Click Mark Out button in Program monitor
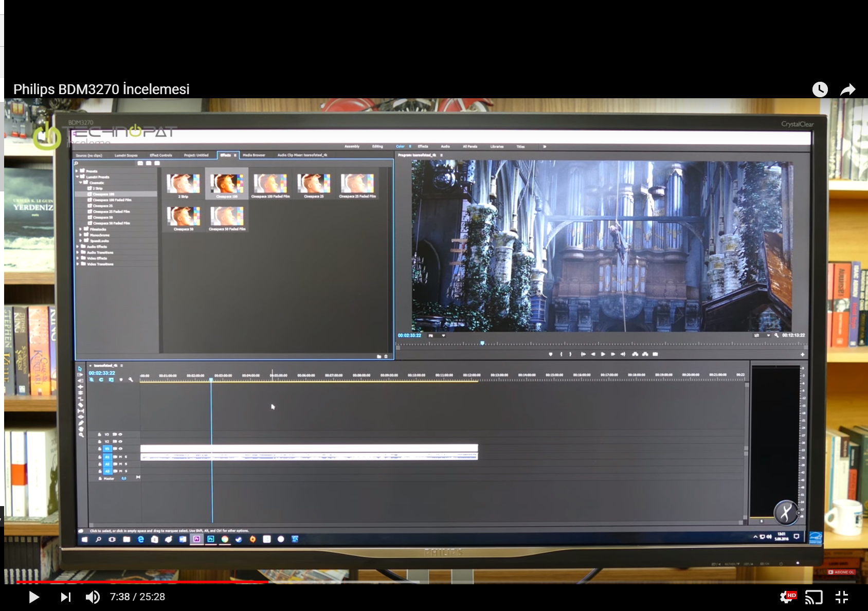868x611 pixels. (x=570, y=354)
